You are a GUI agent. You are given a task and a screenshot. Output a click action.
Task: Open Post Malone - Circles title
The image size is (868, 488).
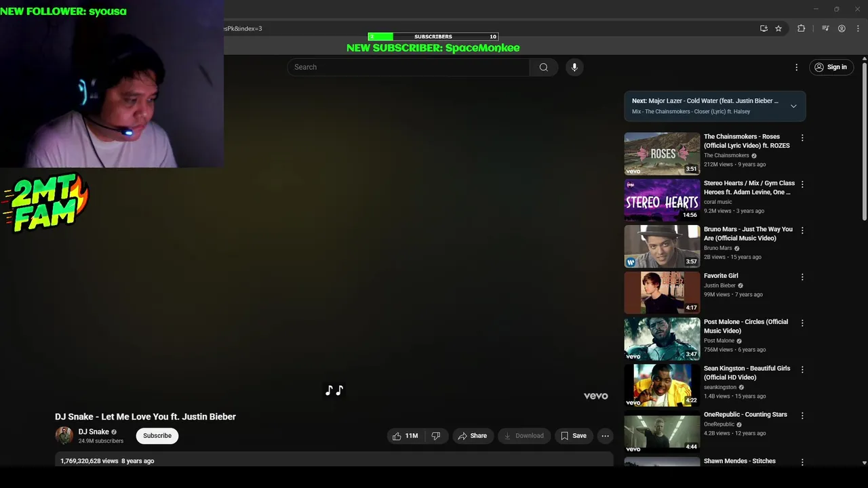click(746, 327)
